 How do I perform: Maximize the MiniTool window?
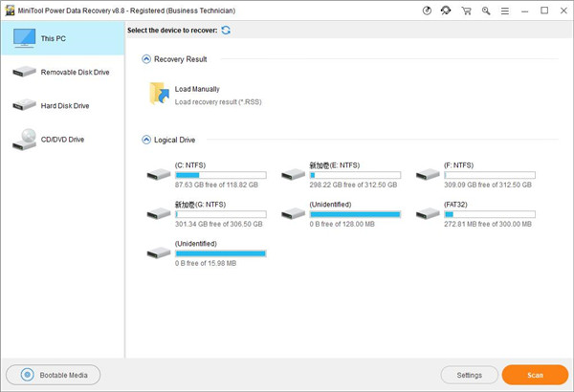pyautogui.click(x=544, y=11)
